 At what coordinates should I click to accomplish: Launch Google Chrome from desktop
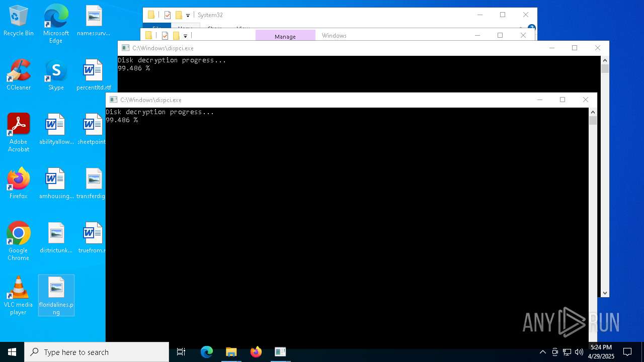[x=19, y=241]
